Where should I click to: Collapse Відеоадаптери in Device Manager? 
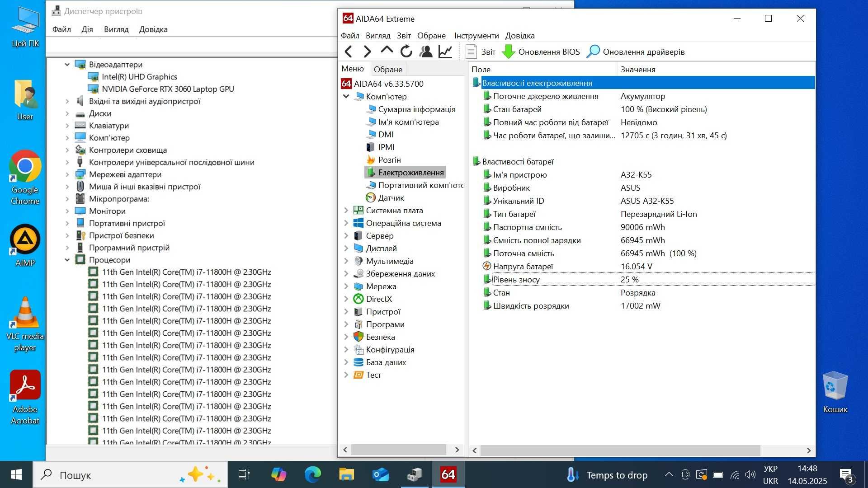[x=67, y=65]
